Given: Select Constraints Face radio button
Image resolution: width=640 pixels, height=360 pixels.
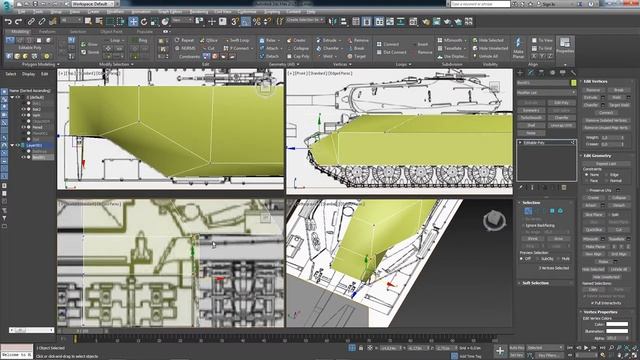Looking at the screenshot, I should [587, 180].
